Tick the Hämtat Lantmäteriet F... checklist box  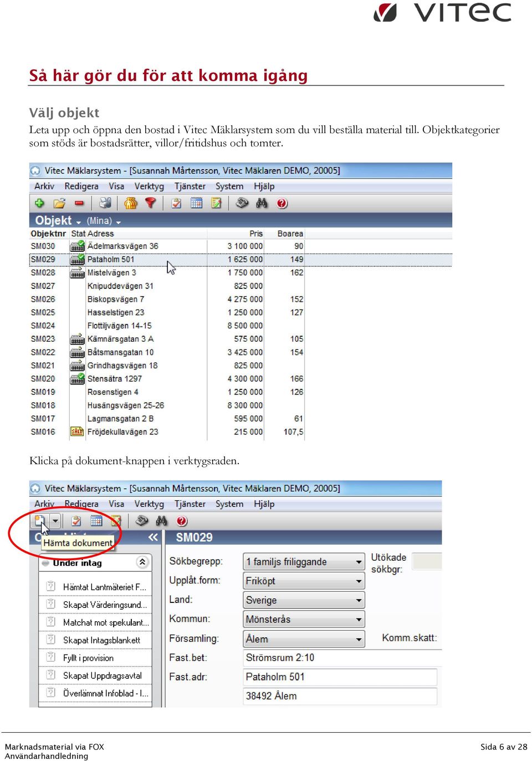(x=50, y=586)
